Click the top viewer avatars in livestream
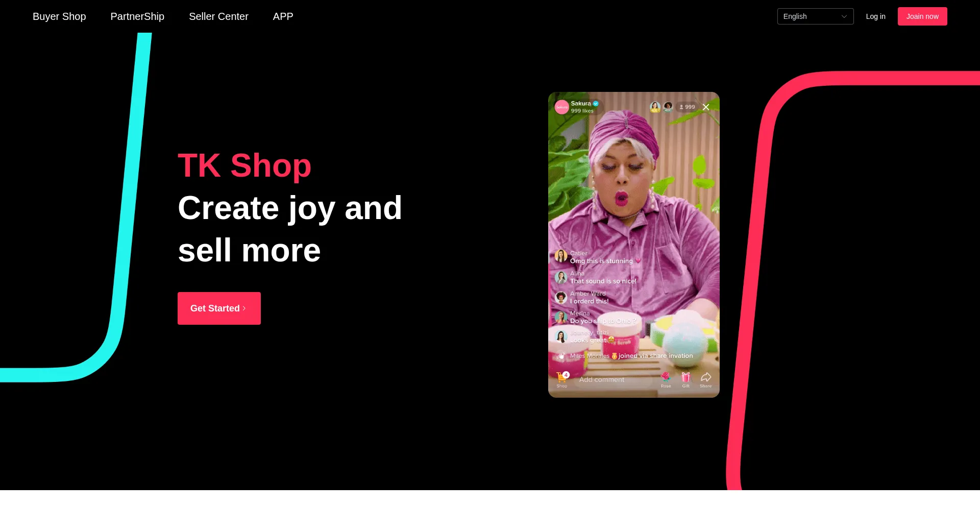 coord(661,107)
